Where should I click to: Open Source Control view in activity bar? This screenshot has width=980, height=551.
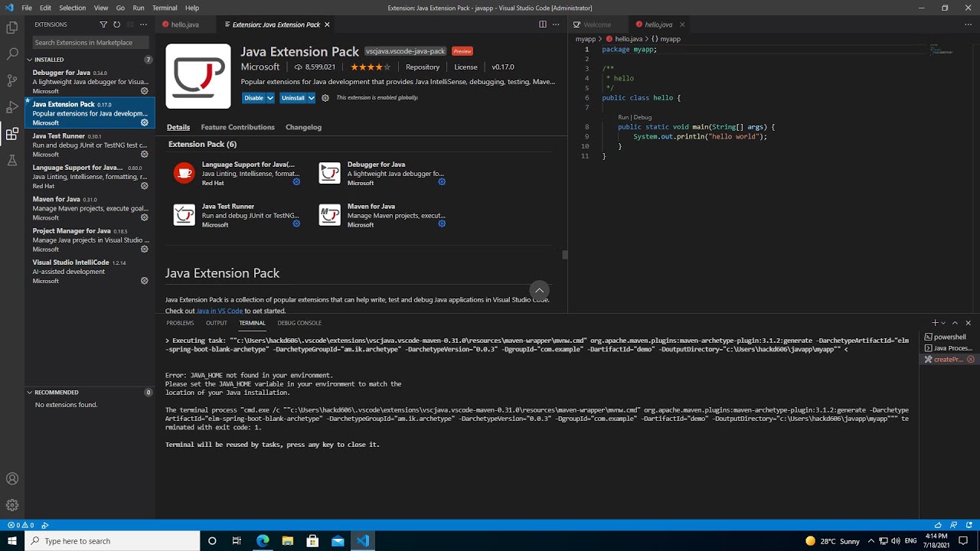[12, 80]
